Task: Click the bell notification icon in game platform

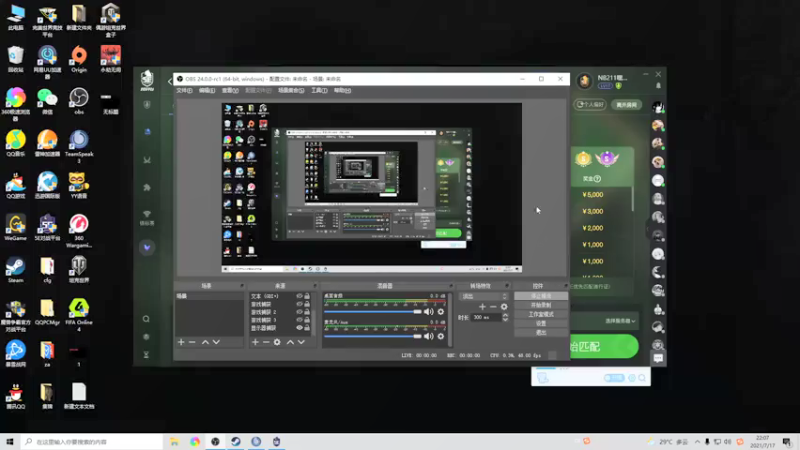Action: [658, 86]
